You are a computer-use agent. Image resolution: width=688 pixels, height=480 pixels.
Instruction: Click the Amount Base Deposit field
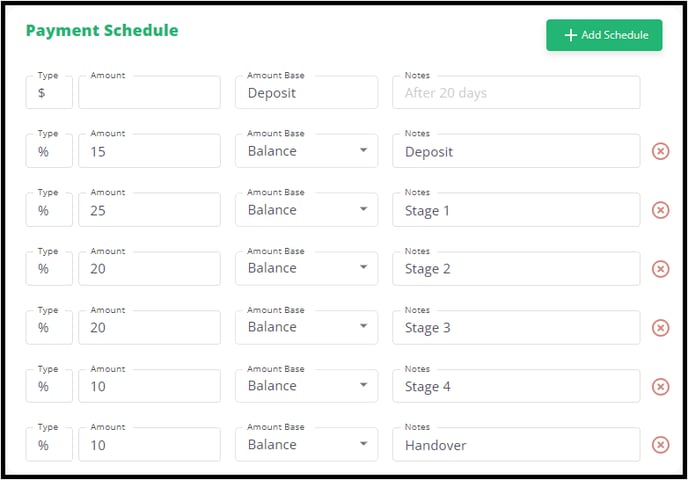[x=306, y=93]
